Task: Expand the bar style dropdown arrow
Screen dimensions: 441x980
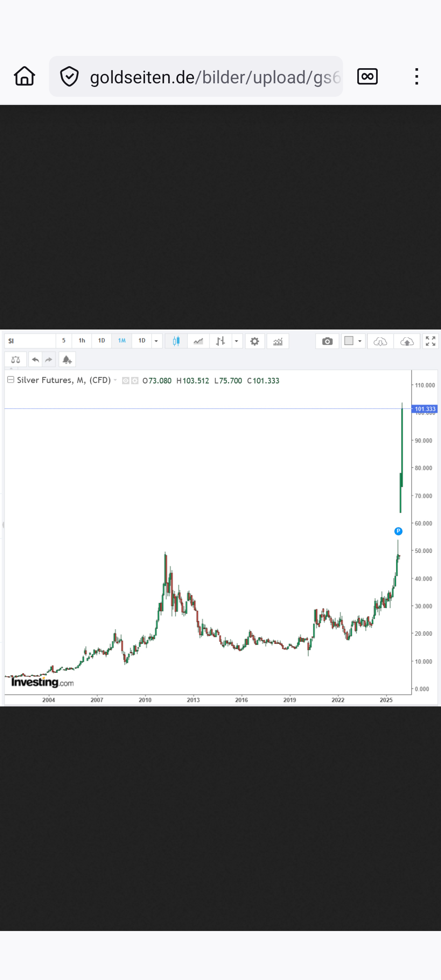Action: click(236, 341)
